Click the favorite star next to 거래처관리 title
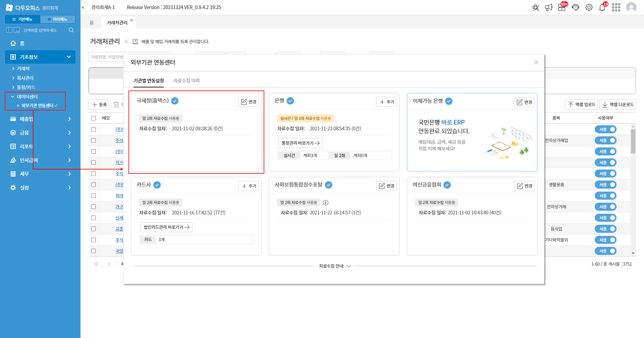Screen dimensions: 644x338 [126, 42]
